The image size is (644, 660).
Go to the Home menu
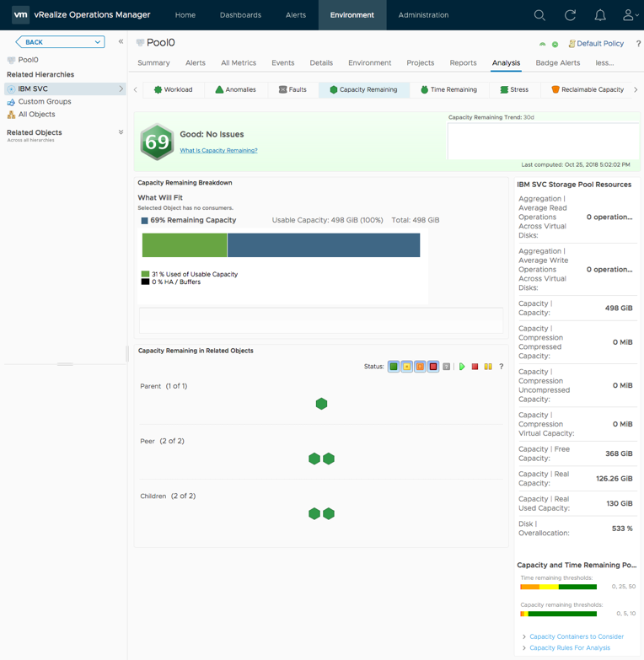(185, 15)
